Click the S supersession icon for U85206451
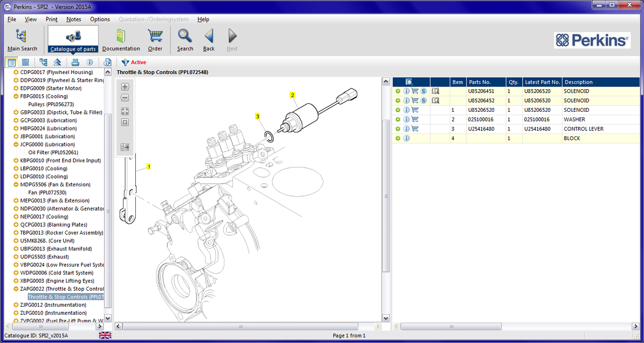644x343 pixels. pos(424,91)
